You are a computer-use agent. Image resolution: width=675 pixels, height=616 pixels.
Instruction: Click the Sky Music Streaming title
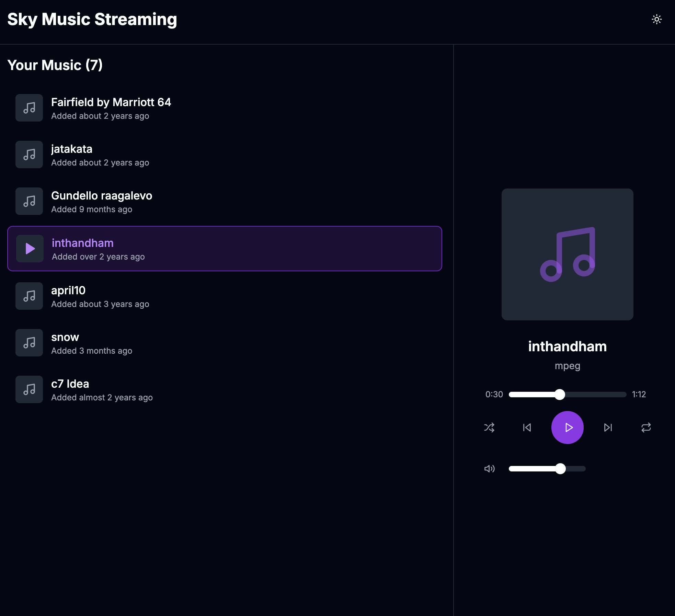click(92, 19)
